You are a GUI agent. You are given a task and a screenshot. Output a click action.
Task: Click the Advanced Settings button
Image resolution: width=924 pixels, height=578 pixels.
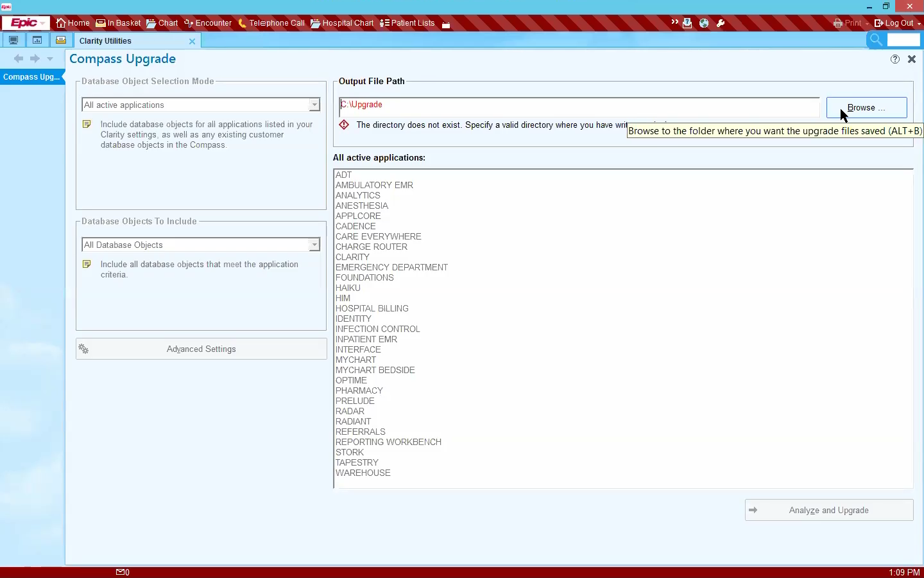coord(201,349)
